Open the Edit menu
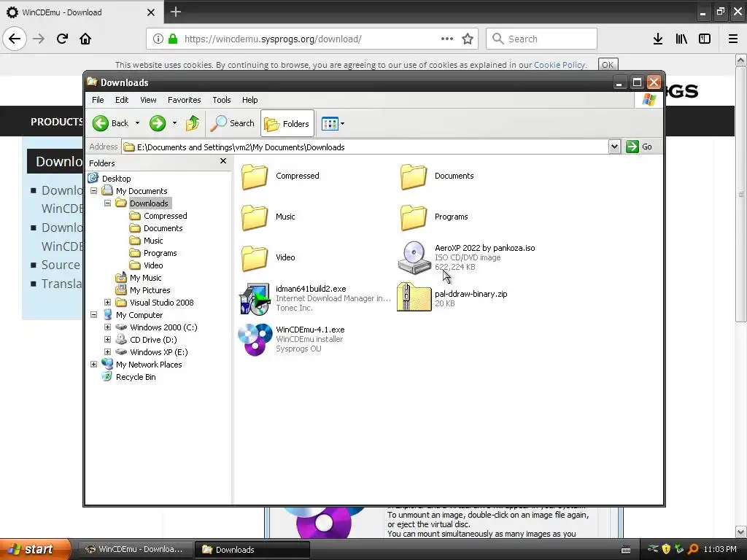The image size is (747, 560). (122, 100)
